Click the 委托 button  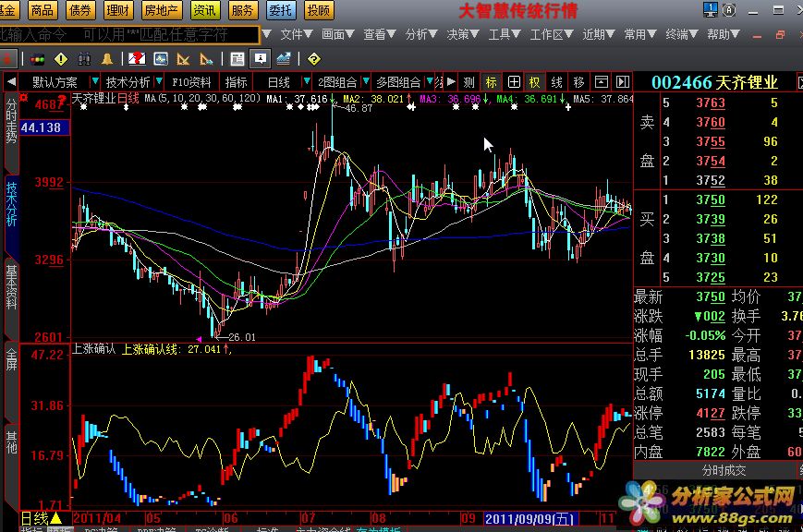pyautogui.click(x=280, y=10)
